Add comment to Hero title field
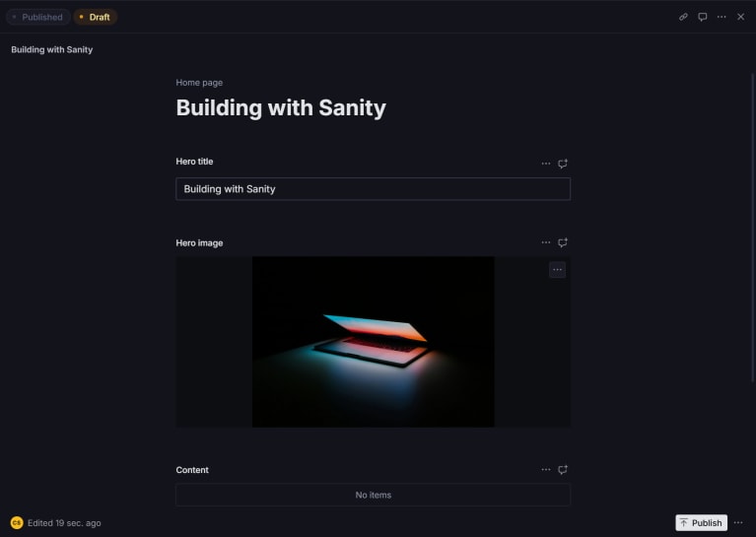Image resolution: width=756 pixels, height=537 pixels. click(x=563, y=164)
